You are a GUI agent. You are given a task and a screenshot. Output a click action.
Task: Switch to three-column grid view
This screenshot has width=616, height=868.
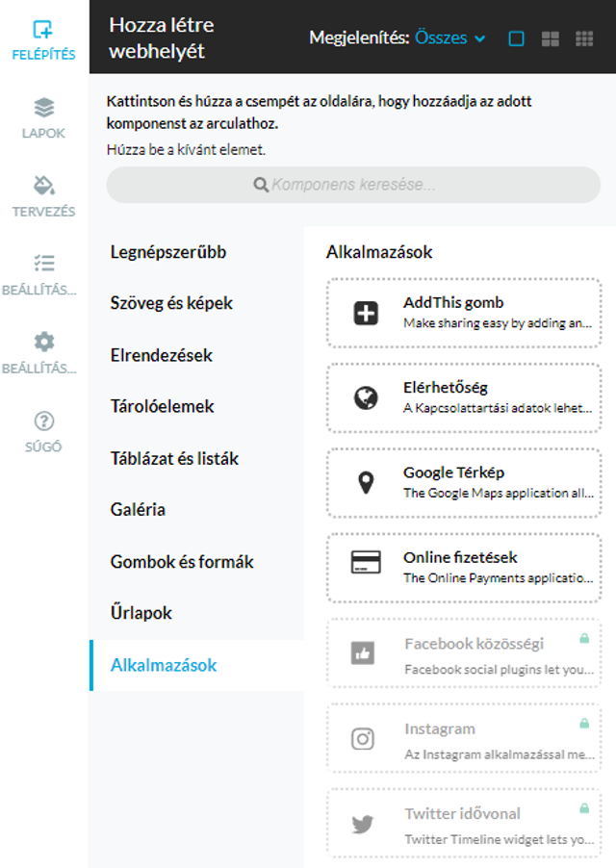pyautogui.click(x=584, y=38)
